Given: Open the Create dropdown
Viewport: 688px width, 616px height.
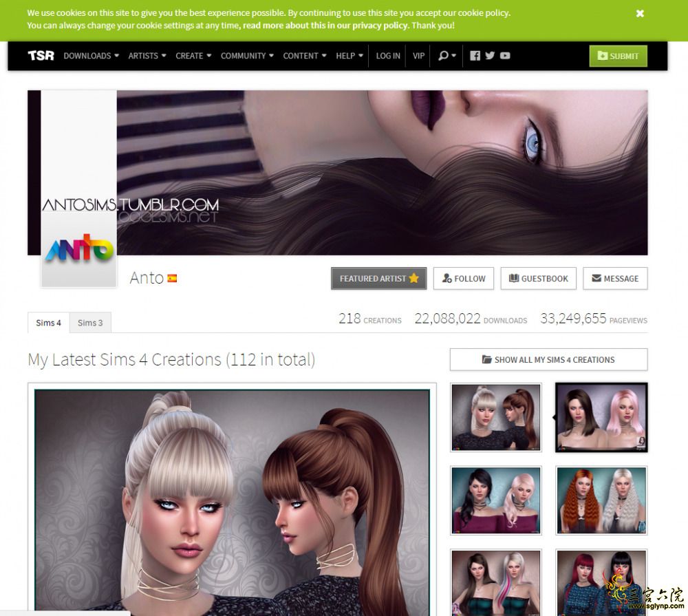Looking at the screenshot, I should 193,56.
